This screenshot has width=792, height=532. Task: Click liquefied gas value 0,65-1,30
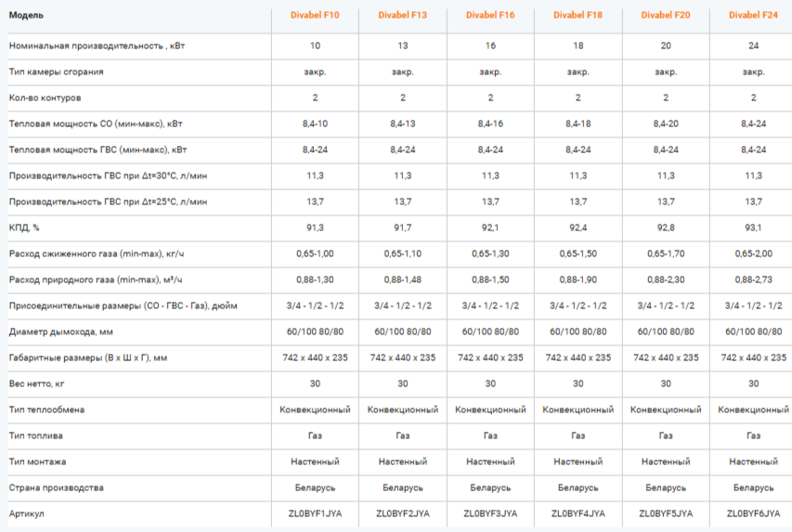(x=490, y=253)
